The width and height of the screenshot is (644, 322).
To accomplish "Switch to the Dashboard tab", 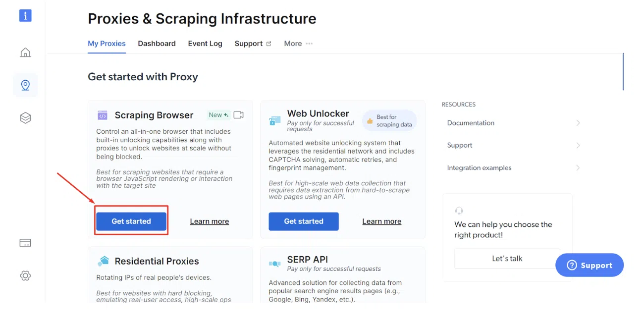I will [157, 44].
